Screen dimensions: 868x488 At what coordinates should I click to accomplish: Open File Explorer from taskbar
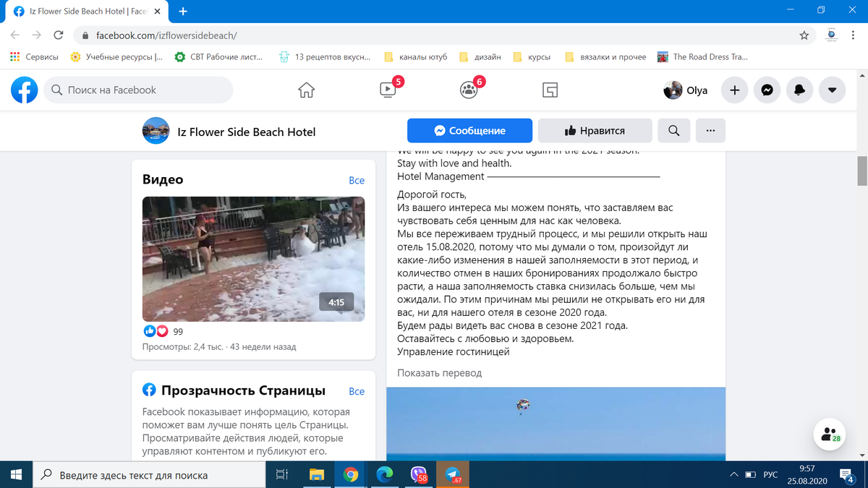click(x=317, y=474)
